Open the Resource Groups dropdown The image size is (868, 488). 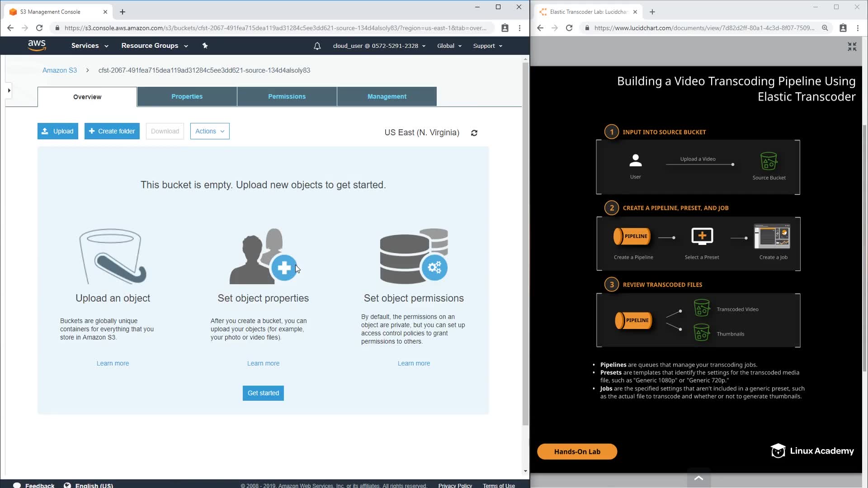[x=154, y=46]
